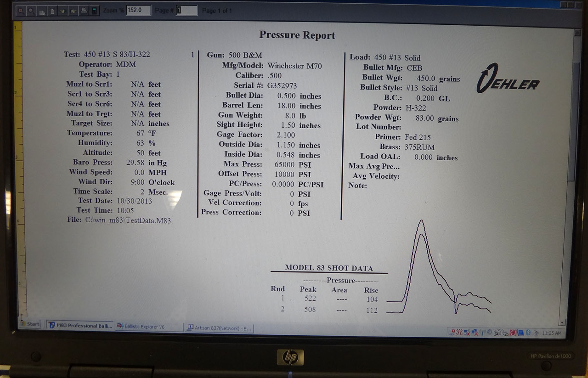The image size is (588, 378).
Task: Open Artisan 837(Network) taskbar window
Action: (219, 328)
